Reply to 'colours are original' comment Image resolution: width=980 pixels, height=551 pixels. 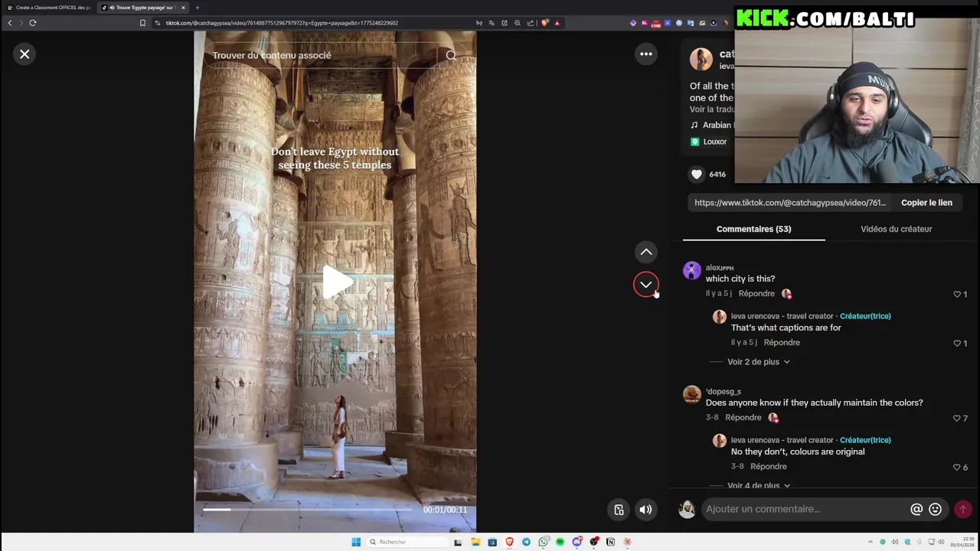tap(769, 467)
